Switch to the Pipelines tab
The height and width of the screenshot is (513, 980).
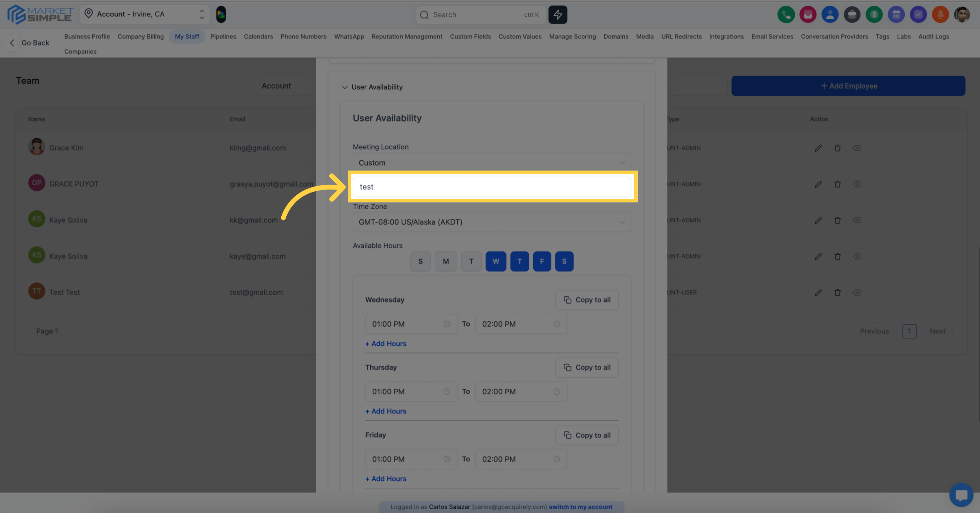coord(223,37)
